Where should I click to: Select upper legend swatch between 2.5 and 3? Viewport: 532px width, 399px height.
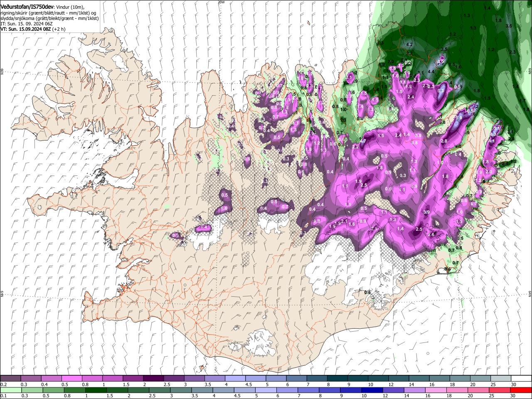point(174,379)
